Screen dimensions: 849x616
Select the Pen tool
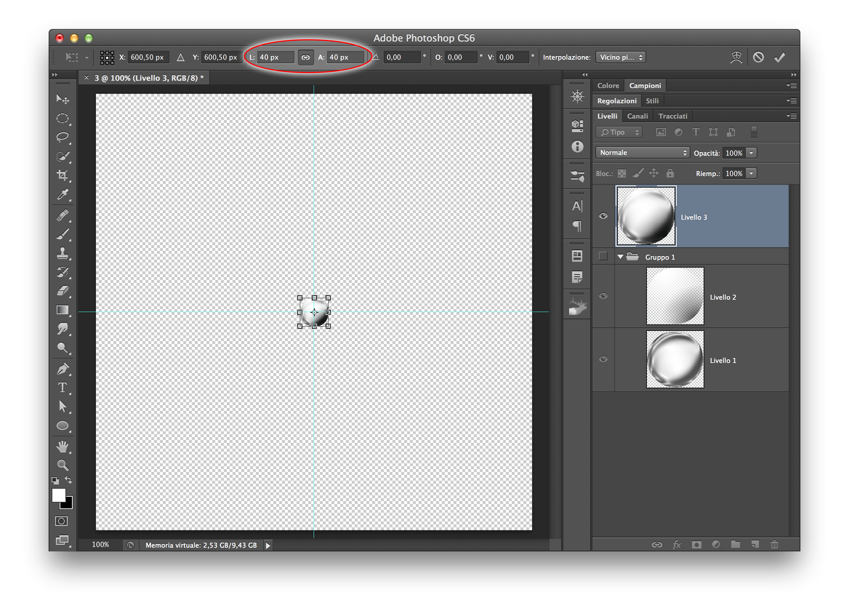coord(62,369)
